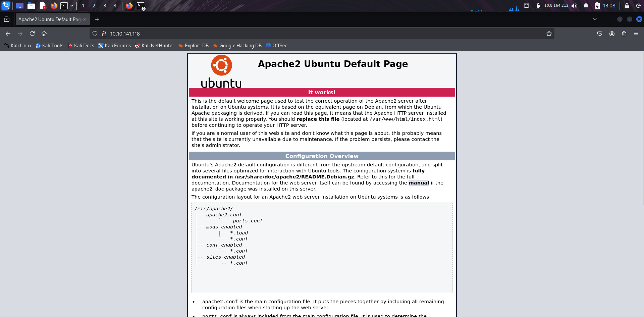644x317 pixels.
Task: Click the battery indicator in the system tray
Action: 597,6
